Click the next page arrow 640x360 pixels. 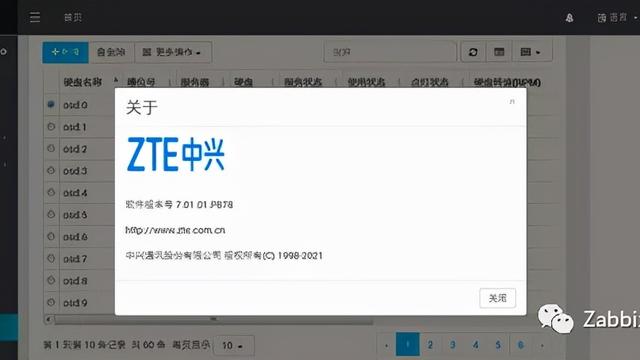542,345
